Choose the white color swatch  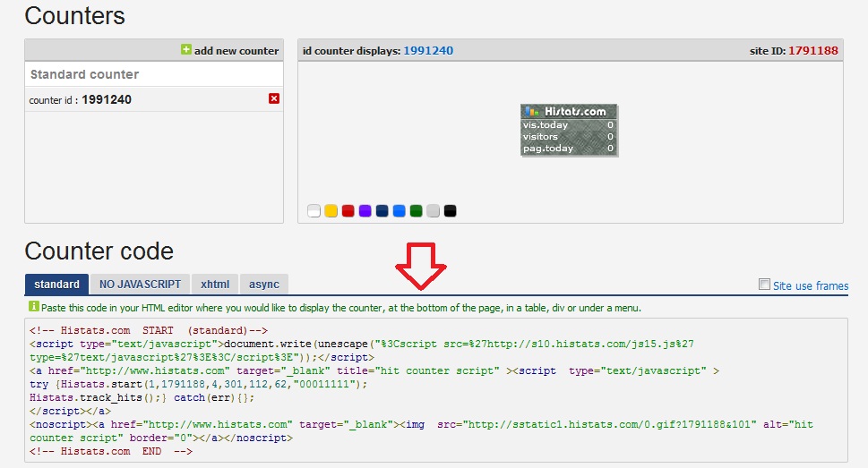(314, 211)
